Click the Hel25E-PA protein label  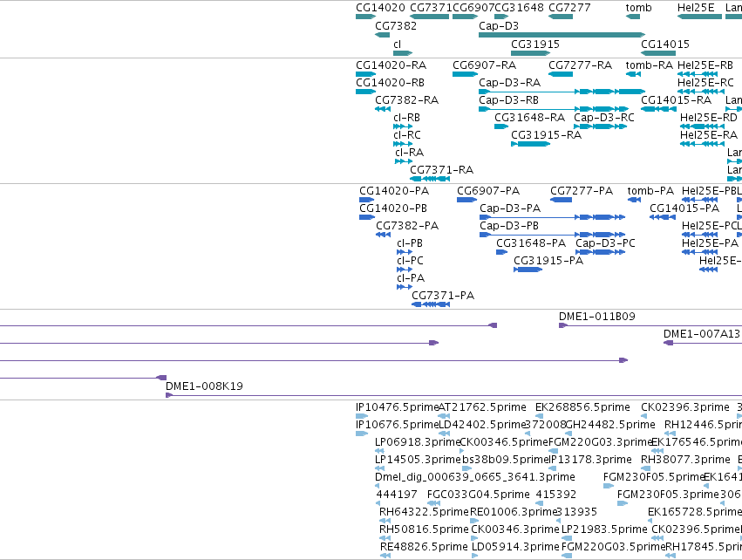(x=710, y=242)
